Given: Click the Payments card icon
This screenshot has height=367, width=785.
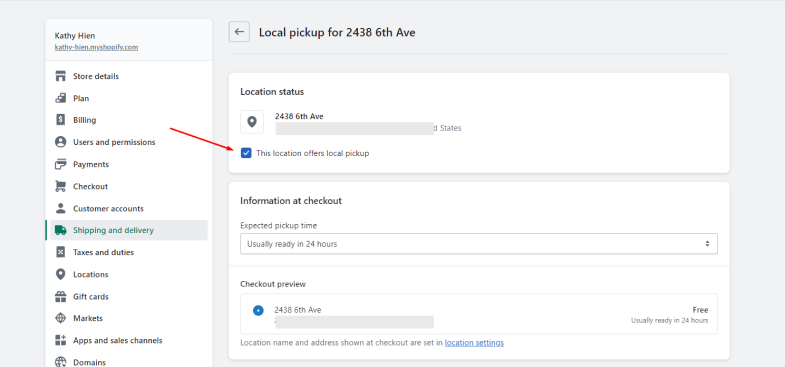Looking at the screenshot, I should (x=61, y=164).
